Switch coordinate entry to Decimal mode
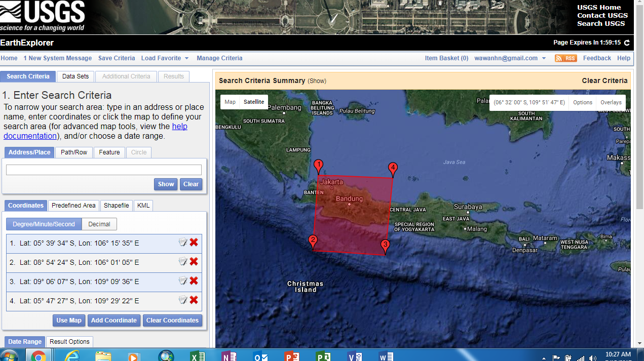644x361 pixels. pos(99,224)
